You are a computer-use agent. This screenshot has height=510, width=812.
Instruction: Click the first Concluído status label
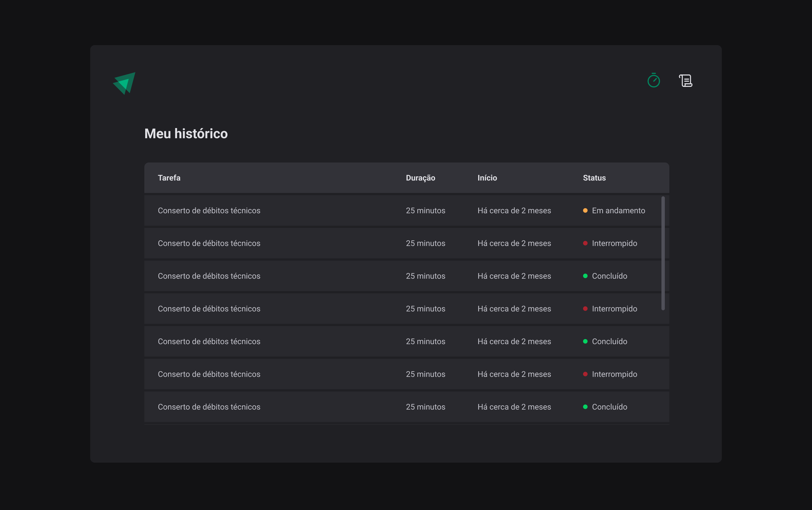pos(610,276)
